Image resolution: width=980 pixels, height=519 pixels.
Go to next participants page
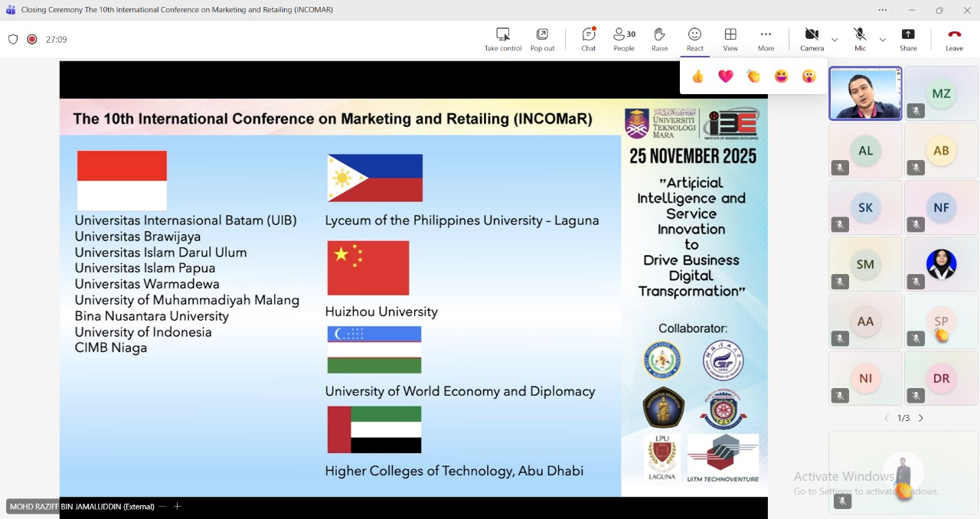click(921, 419)
